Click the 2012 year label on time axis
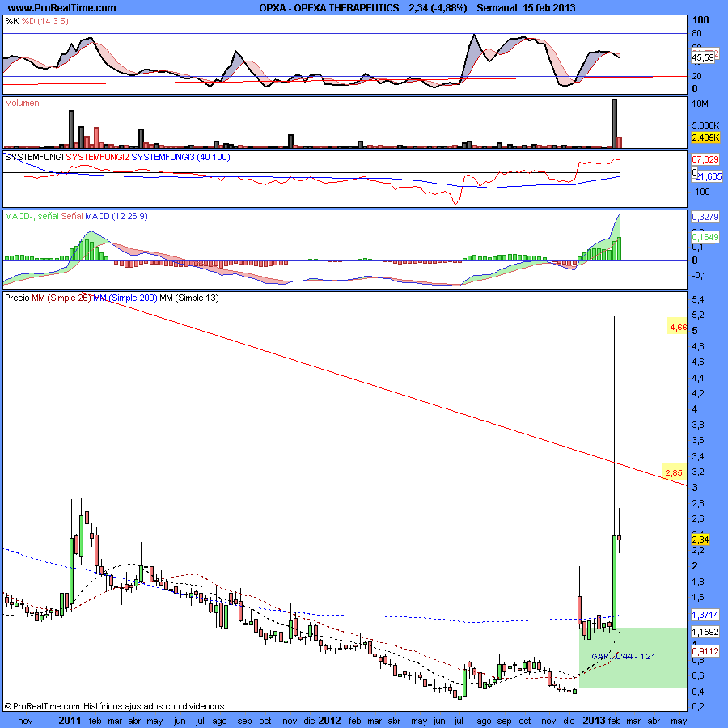Viewport: 728px width, 728px height. click(x=330, y=721)
